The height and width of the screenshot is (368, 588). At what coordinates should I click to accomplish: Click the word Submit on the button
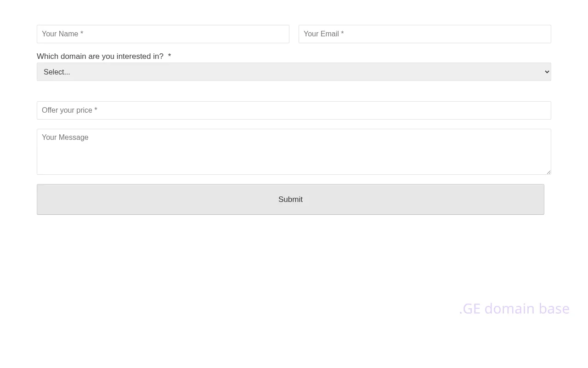pyautogui.click(x=290, y=200)
